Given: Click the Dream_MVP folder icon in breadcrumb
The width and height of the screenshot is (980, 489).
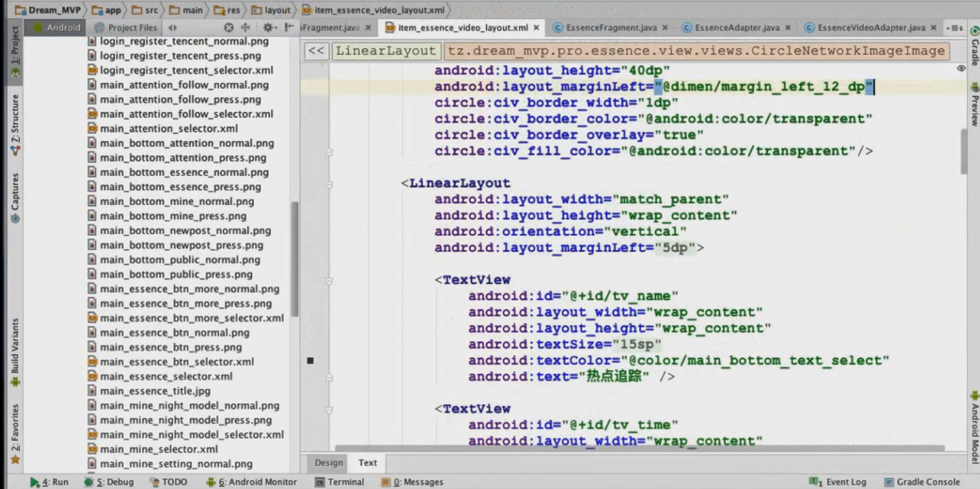Looking at the screenshot, I should click(x=20, y=10).
